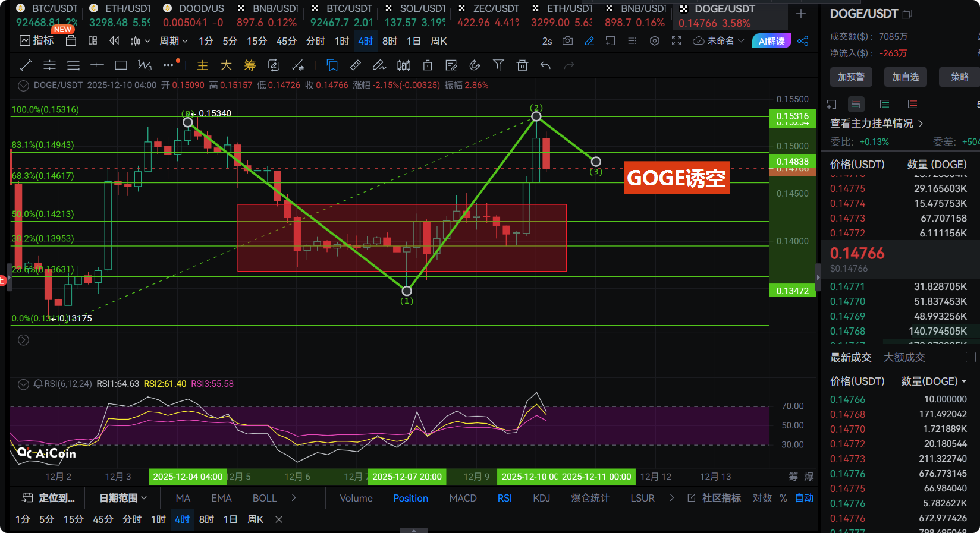Click the trash icon to delete drawings
This screenshot has height=533, width=980.
pyautogui.click(x=522, y=65)
